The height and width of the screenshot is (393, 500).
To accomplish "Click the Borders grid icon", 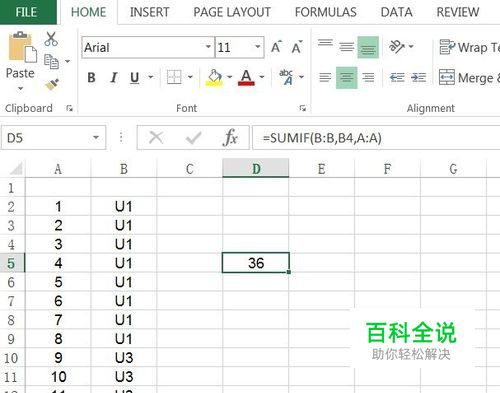I will coord(174,77).
